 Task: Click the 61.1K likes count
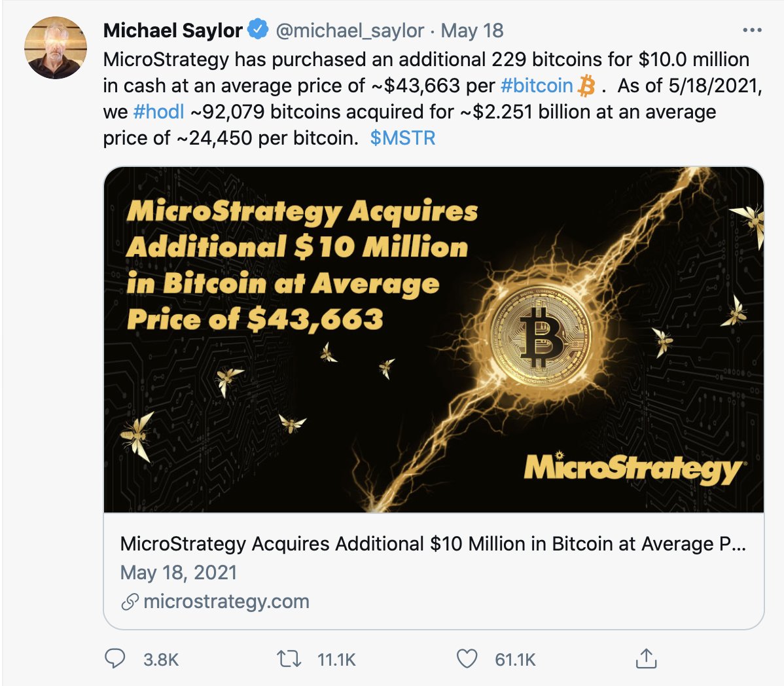515,659
